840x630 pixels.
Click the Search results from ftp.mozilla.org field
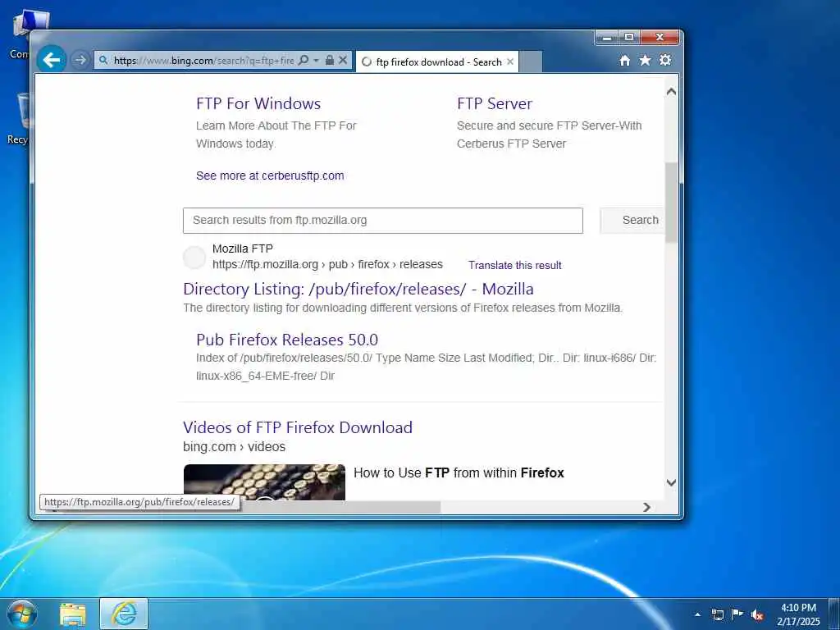(x=382, y=220)
